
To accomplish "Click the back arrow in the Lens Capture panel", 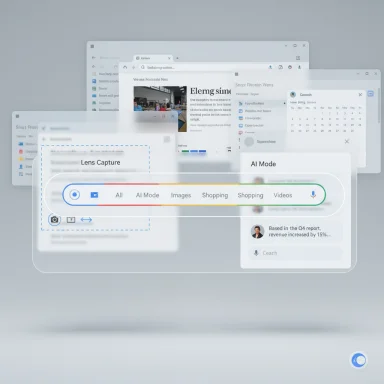I will point(44,139).
